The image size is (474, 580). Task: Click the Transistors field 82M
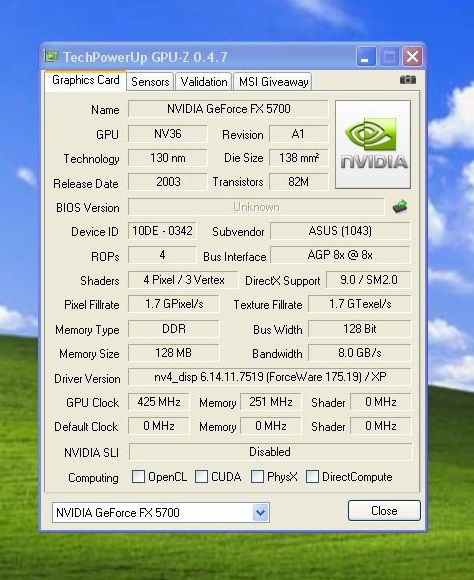point(299,182)
